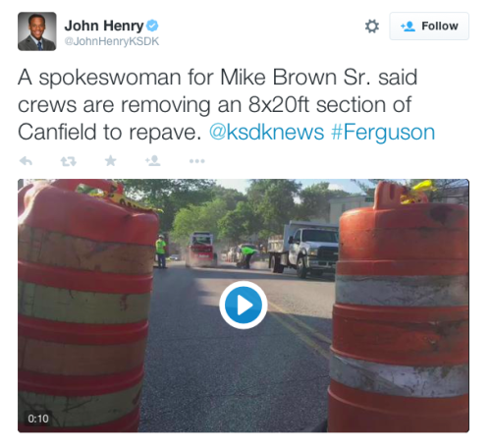
Task: Click the verified badge icon
Action: 152,26
